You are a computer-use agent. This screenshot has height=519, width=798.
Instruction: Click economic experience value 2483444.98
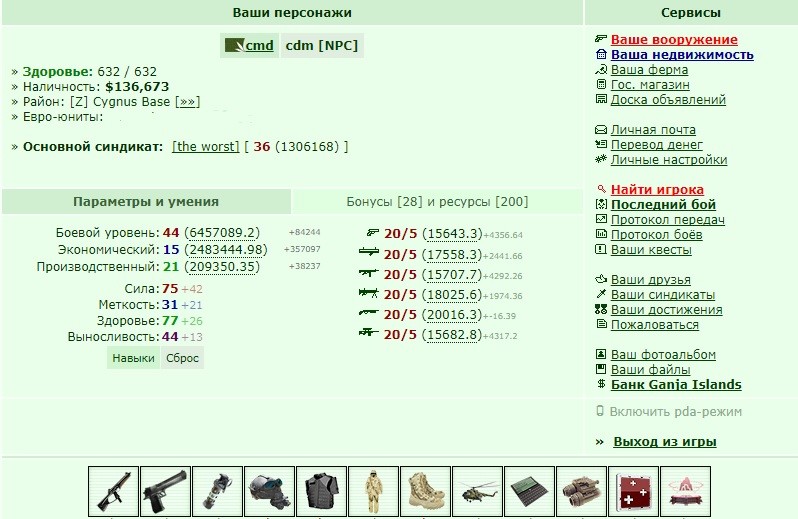tap(226, 250)
